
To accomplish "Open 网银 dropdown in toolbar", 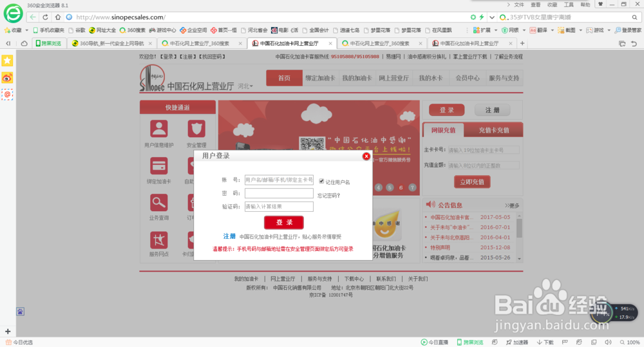I will [x=513, y=30].
